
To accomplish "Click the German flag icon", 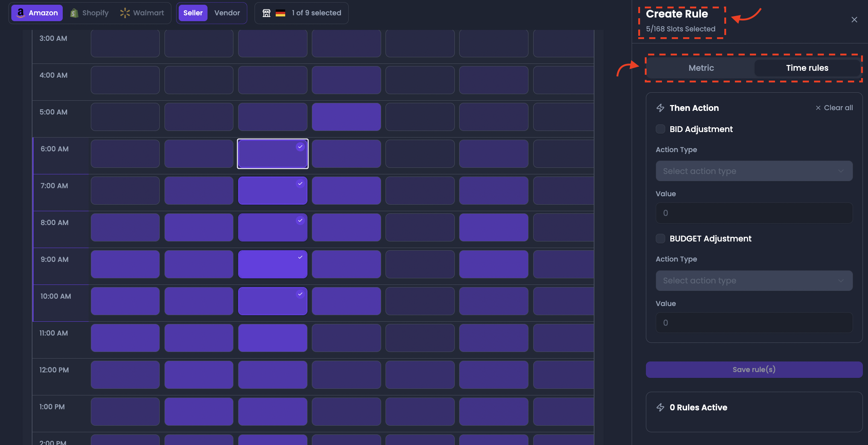I will [280, 13].
